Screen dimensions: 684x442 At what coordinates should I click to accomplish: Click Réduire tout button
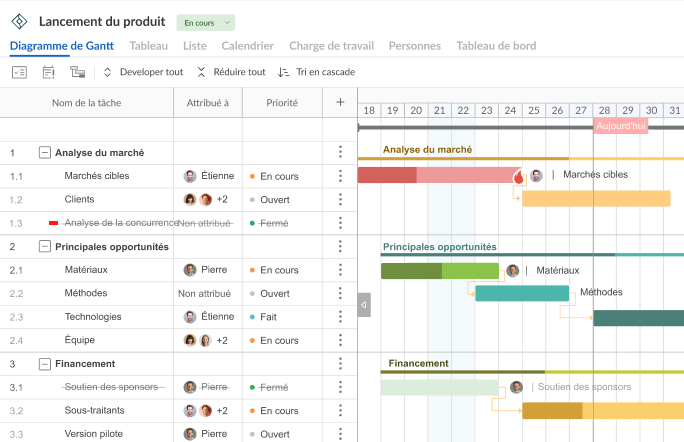click(x=231, y=72)
